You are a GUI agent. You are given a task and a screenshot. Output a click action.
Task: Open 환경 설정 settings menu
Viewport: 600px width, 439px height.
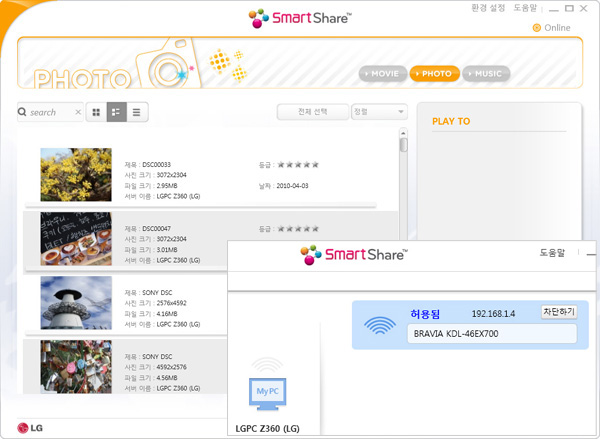coord(488,8)
